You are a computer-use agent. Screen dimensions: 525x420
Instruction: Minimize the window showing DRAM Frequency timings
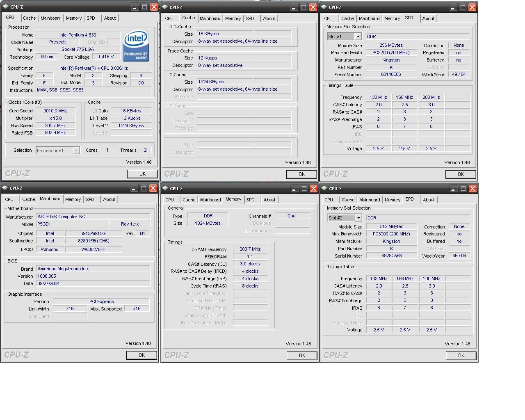coord(294,189)
